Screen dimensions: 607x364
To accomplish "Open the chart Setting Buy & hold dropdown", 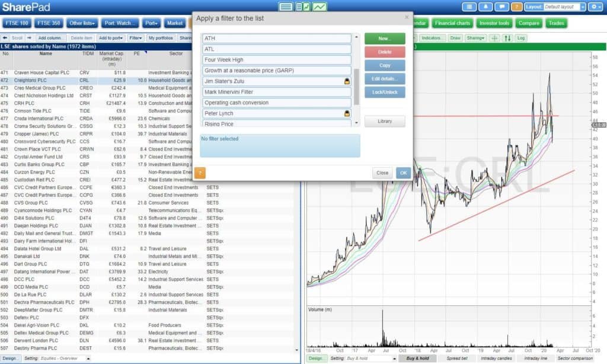I will coord(394,359).
